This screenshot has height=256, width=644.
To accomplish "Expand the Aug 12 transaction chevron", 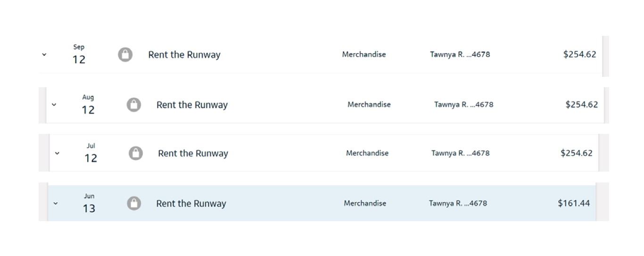I will coord(54,105).
